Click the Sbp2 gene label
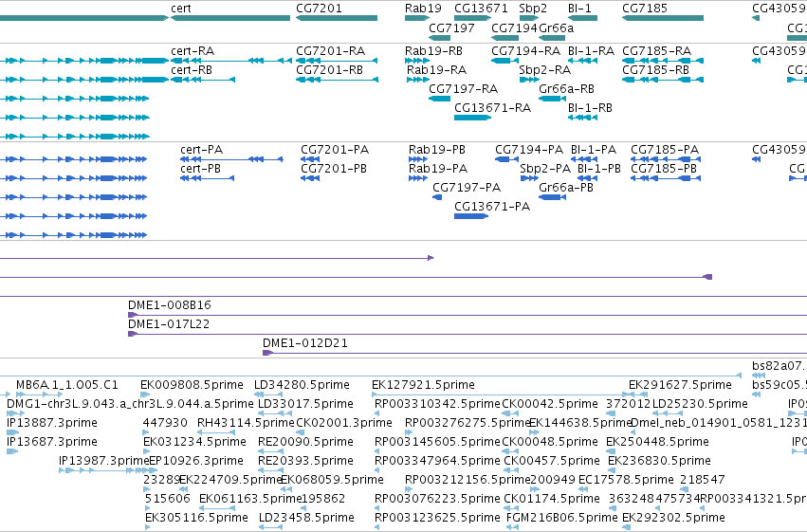 [x=533, y=9]
